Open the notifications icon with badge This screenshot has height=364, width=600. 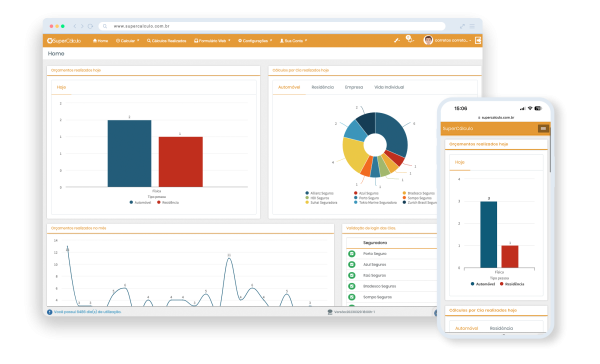point(409,39)
